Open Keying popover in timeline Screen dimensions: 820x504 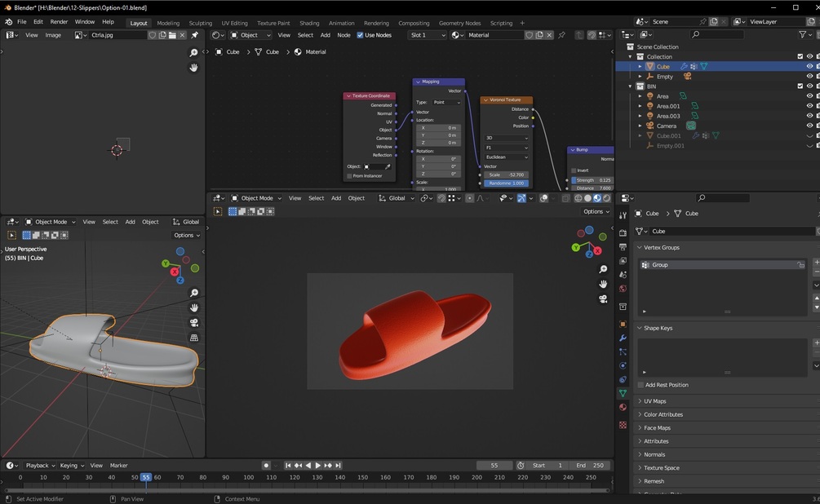(x=72, y=466)
